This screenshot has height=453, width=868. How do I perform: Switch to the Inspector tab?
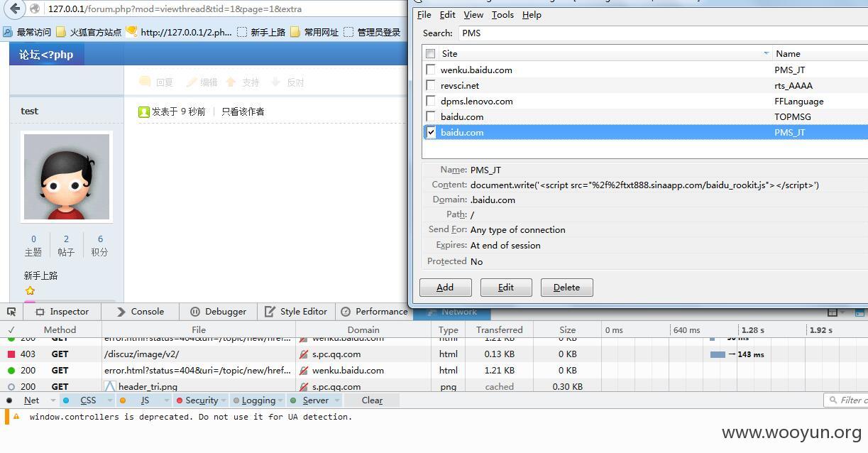(62, 312)
